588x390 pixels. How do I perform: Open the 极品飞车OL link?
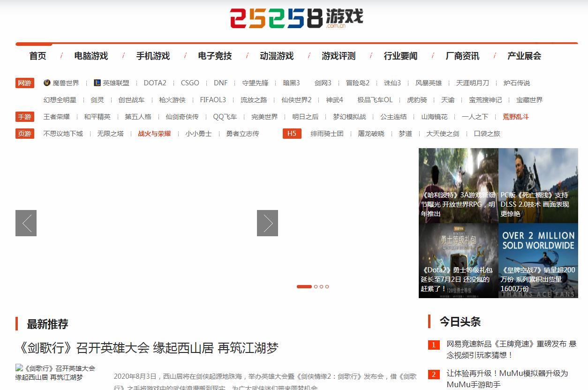(x=375, y=100)
